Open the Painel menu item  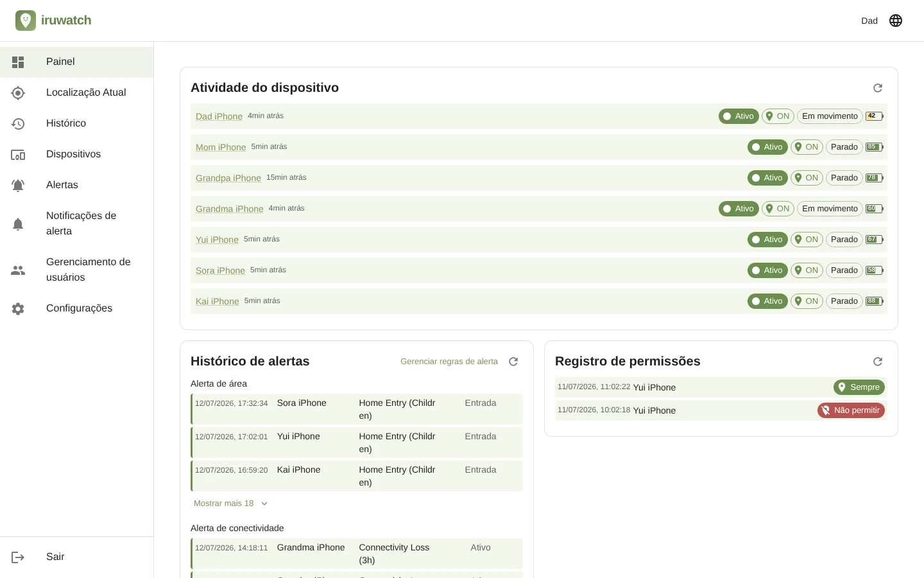pos(76,62)
